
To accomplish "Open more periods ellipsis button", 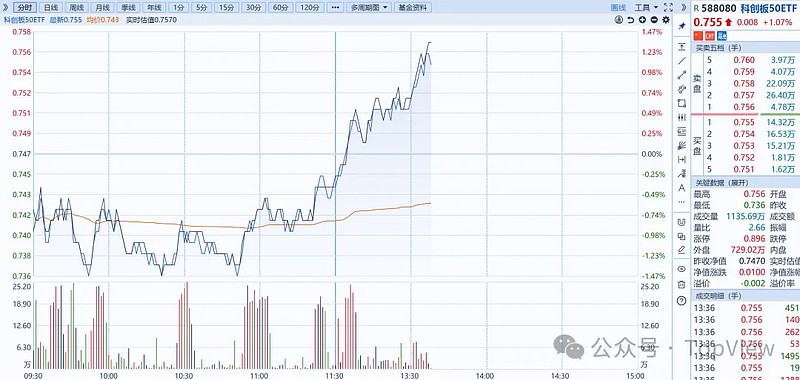I will (x=335, y=8).
